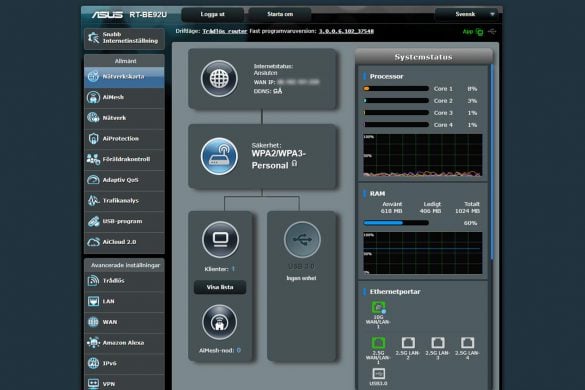Click the RAM usage progress bar

point(396,223)
